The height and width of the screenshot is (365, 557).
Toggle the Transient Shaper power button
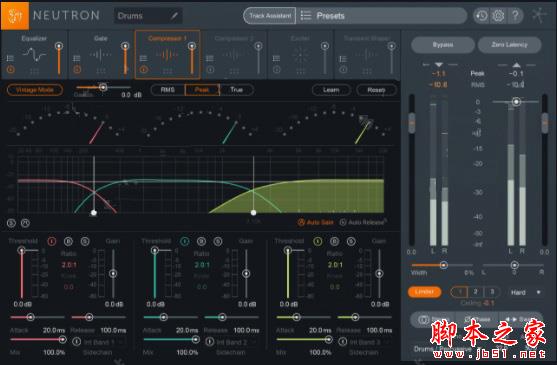(x=343, y=70)
